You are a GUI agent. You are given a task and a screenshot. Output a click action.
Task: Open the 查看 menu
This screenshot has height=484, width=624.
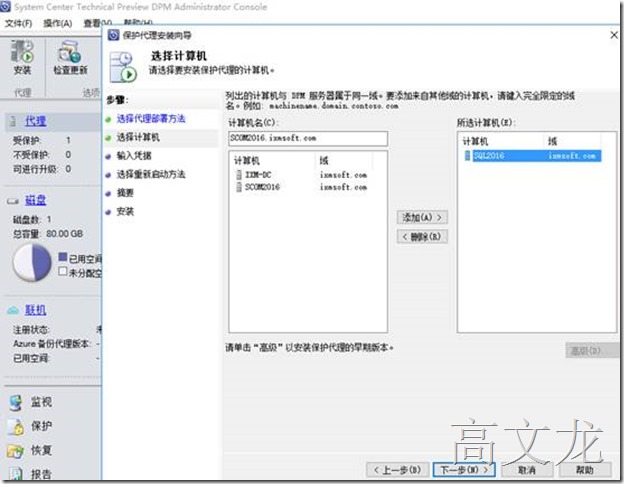coord(98,23)
